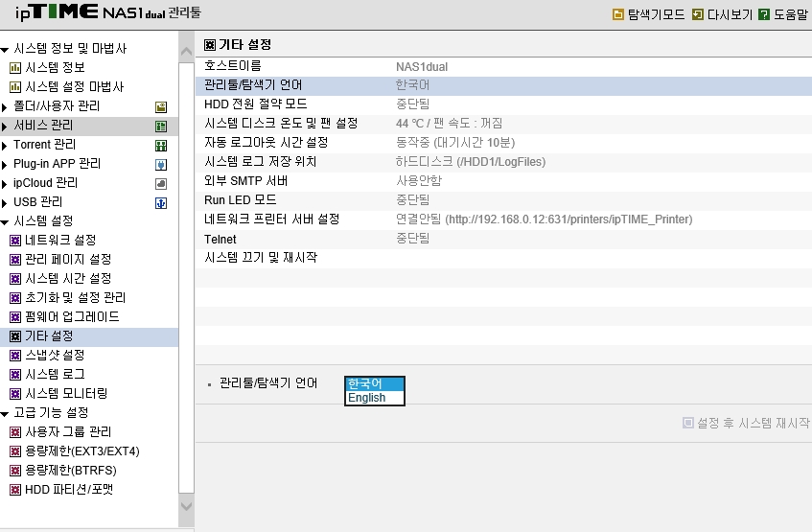Click the folder icon beside 폴더/사용자 관리
This screenshot has width=812, height=532.
161,107
